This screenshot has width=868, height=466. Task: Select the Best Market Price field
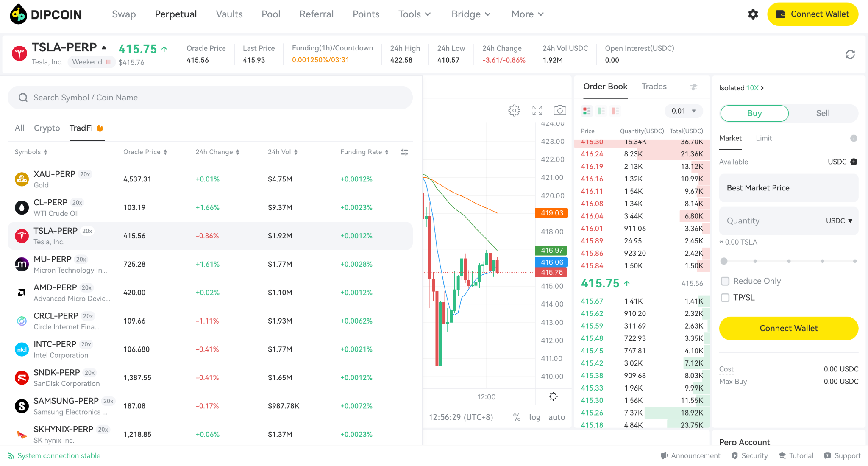pyautogui.click(x=789, y=188)
